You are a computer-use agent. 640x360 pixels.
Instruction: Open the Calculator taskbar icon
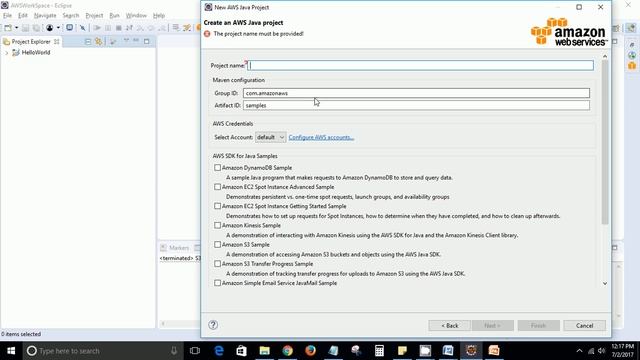[379, 351]
